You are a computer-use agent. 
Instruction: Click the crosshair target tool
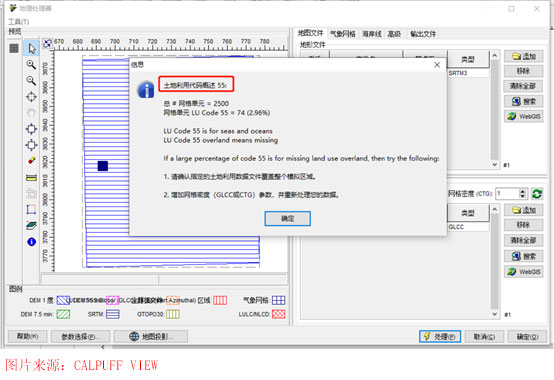pyautogui.click(x=31, y=97)
